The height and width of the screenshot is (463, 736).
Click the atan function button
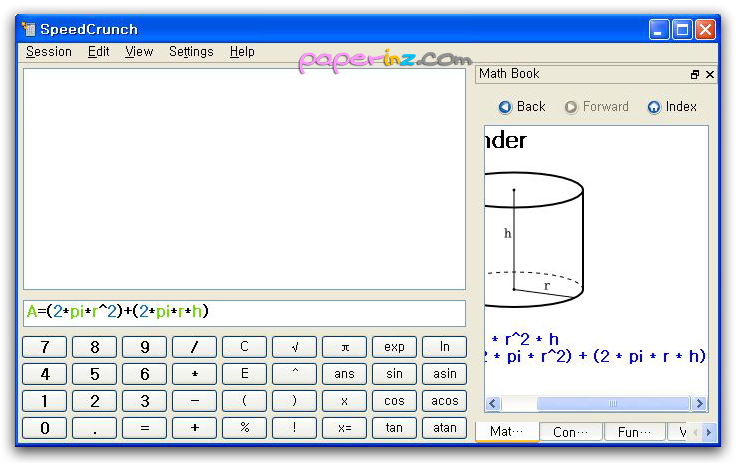click(x=445, y=428)
